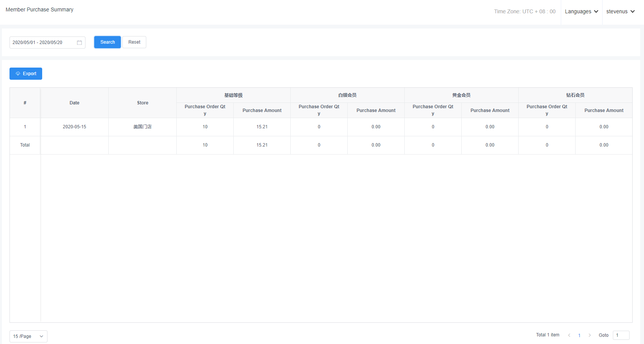644x344 pixels.
Task: Open the Languages dropdown
Action: pyautogui.click(x=581, y=12)
